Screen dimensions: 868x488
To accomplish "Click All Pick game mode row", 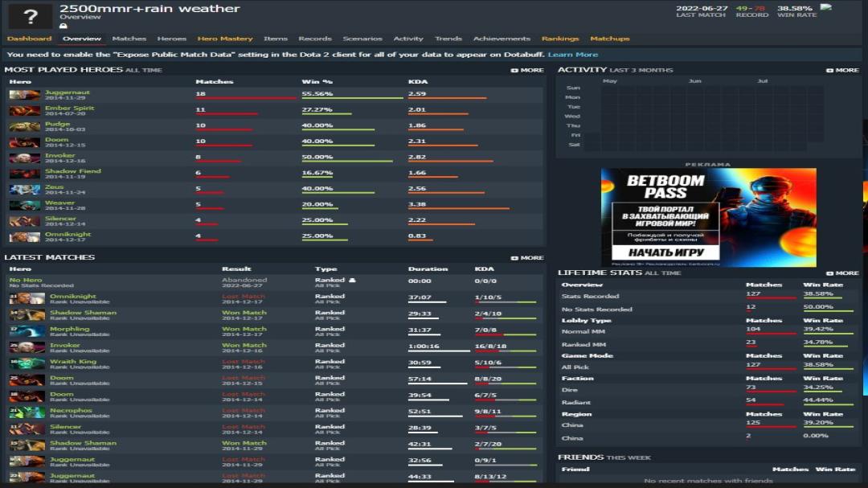I will (707, 367).
